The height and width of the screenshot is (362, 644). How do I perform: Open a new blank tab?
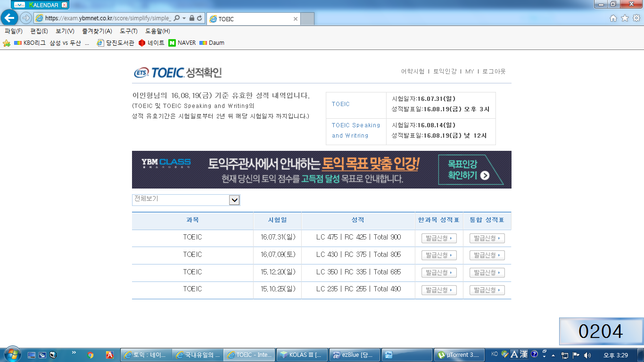coord(307,19)
